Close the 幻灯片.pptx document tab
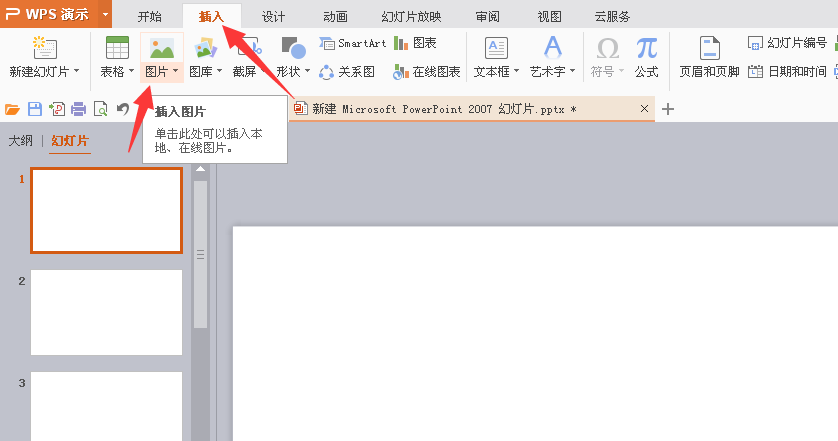Screen dimensions: 838x441 click(645, 109)
